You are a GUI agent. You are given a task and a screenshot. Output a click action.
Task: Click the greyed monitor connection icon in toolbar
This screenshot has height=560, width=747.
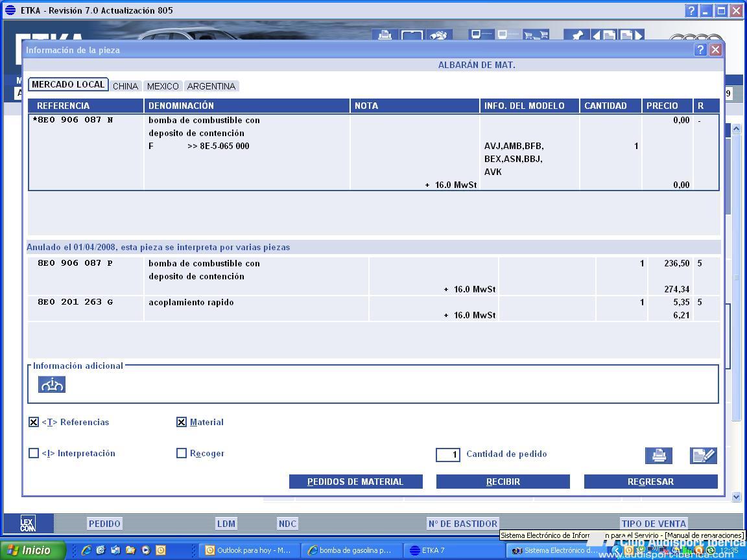pyautogui.click(x=507, y=34)
